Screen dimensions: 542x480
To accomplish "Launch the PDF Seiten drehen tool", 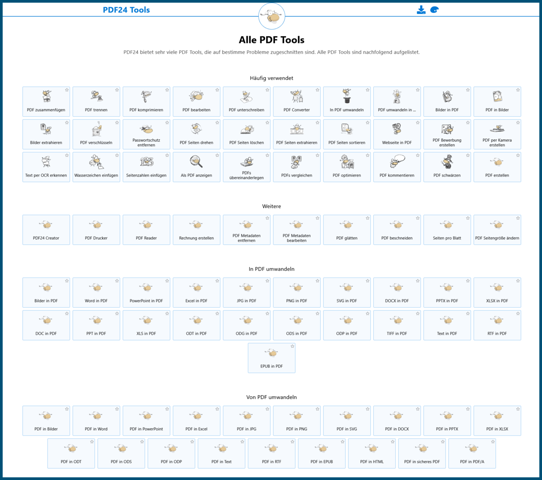I will point(196,134).
